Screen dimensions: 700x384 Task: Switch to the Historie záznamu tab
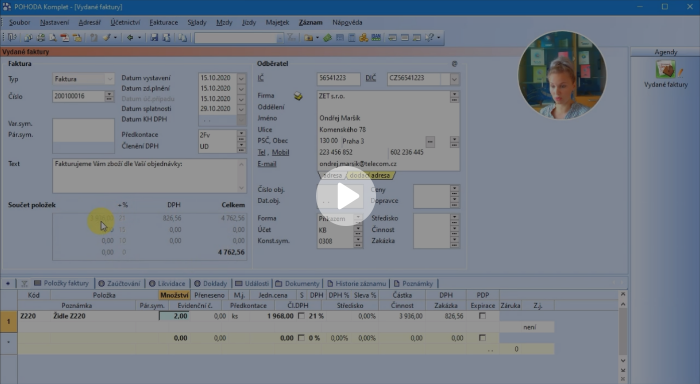coord(356,284)
